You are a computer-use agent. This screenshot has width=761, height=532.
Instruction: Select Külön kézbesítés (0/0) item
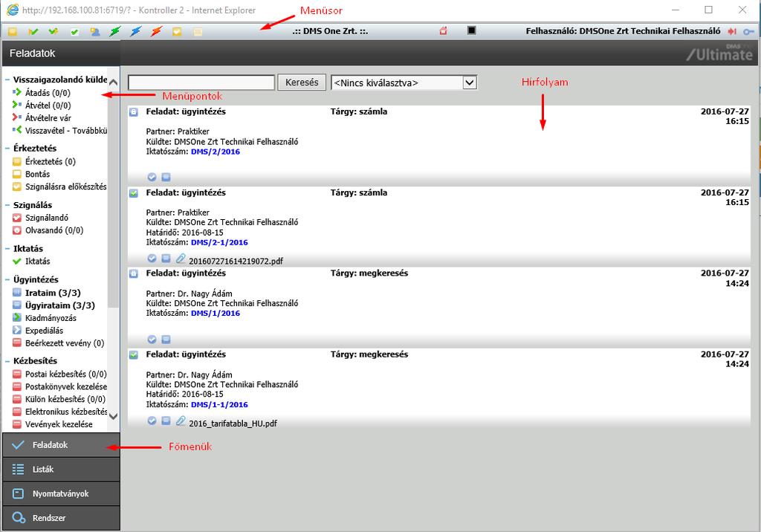[x=65, y=400]
